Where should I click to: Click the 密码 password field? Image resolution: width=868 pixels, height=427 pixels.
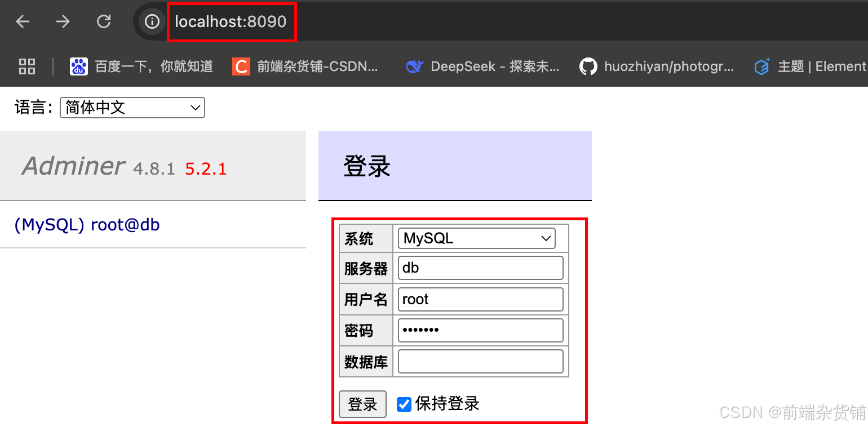coord(481,330)
